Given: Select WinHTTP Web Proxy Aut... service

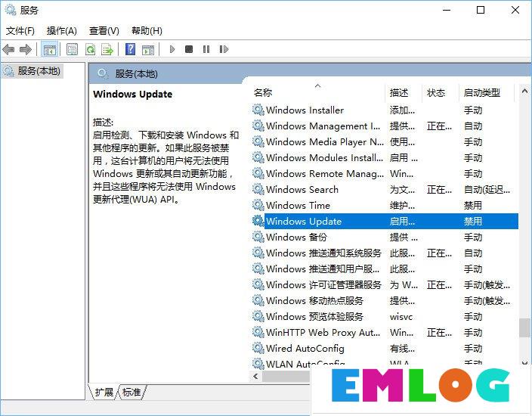Looking at the screenshot, I should 385,332.
